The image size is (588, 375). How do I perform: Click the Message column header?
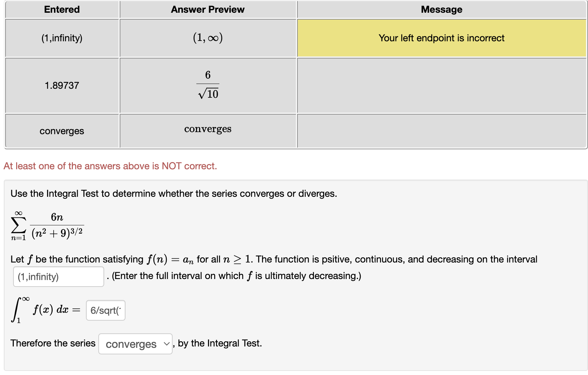point(442,9)
